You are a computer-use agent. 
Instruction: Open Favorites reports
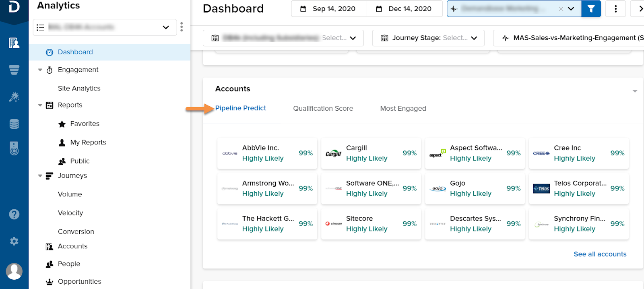[x=85, y=124]
